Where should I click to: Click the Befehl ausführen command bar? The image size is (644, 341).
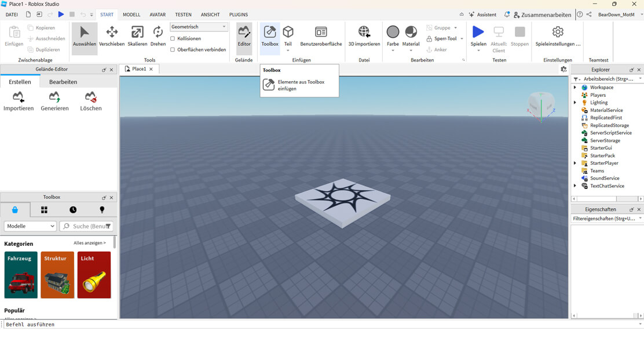pyautogui.click(x=320, y=325)
